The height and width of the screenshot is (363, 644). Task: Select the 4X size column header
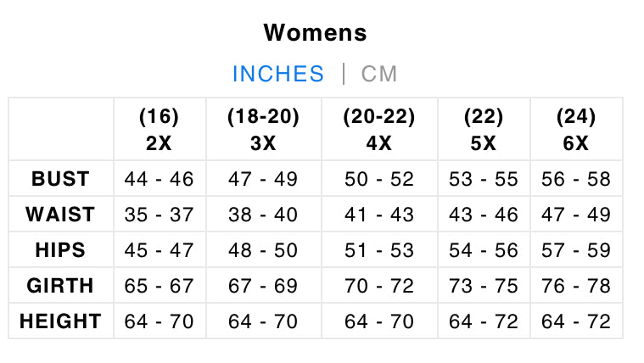tap(378, 130)
